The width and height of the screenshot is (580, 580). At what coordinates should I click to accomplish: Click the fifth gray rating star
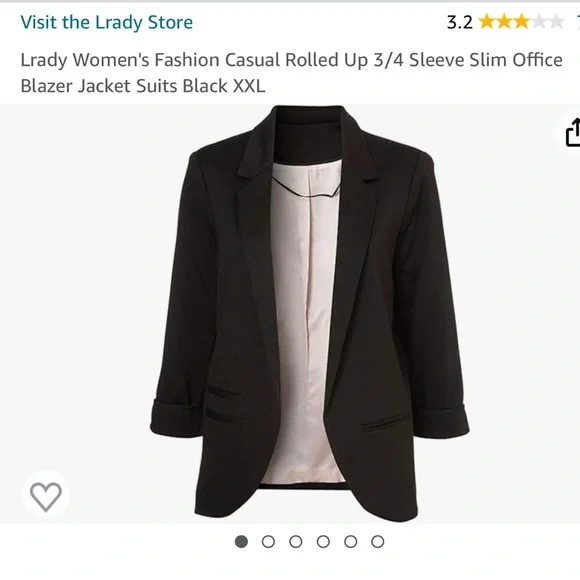coord(556,22)
